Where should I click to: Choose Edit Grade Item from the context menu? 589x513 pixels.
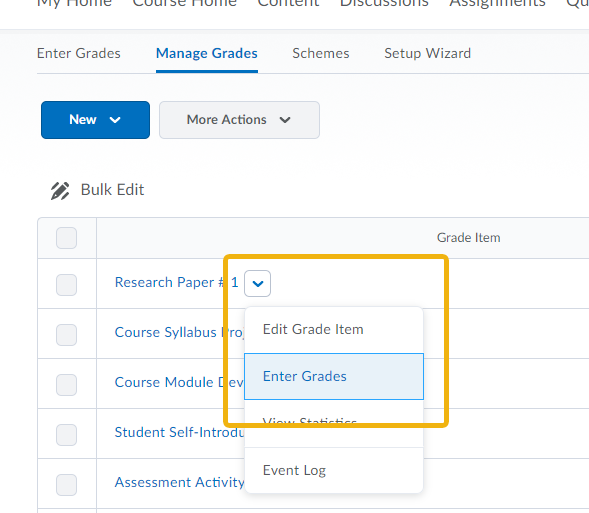tap(334, 330)
